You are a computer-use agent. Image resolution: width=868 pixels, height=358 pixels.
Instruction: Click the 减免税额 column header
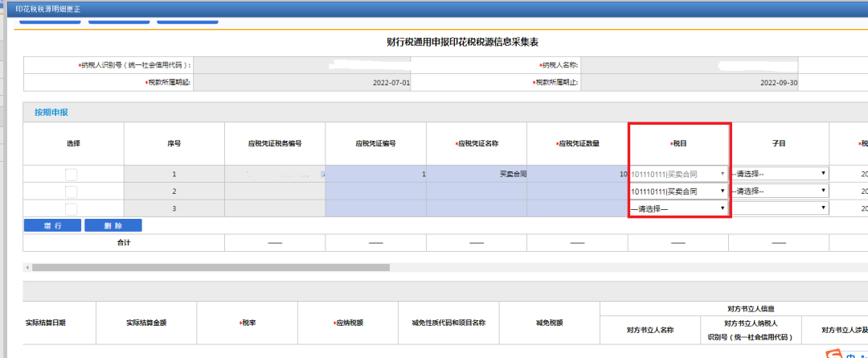pos(549,323)
